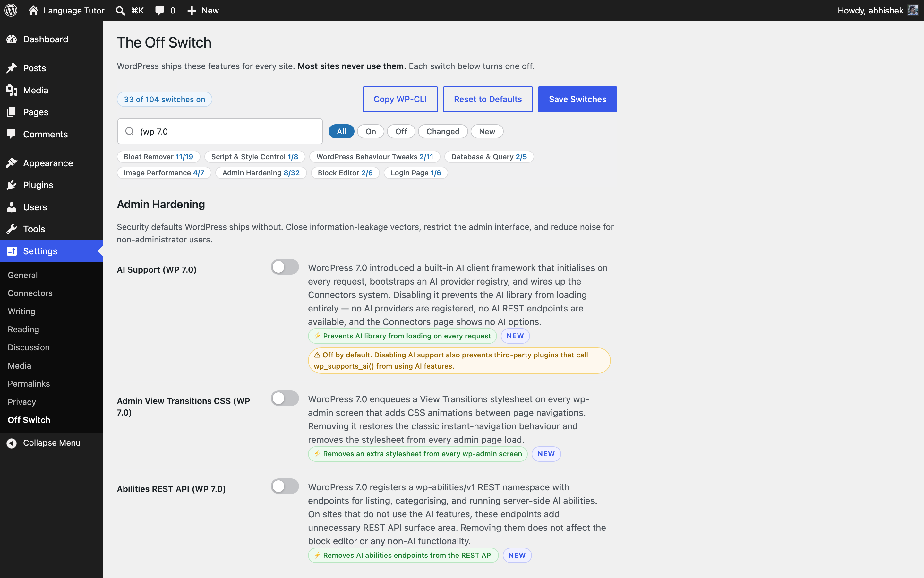Image resolution: width=924 pixels, height=578 pixels.
Task: Open the Permalinks settings submenu
Action: (29, 384)
